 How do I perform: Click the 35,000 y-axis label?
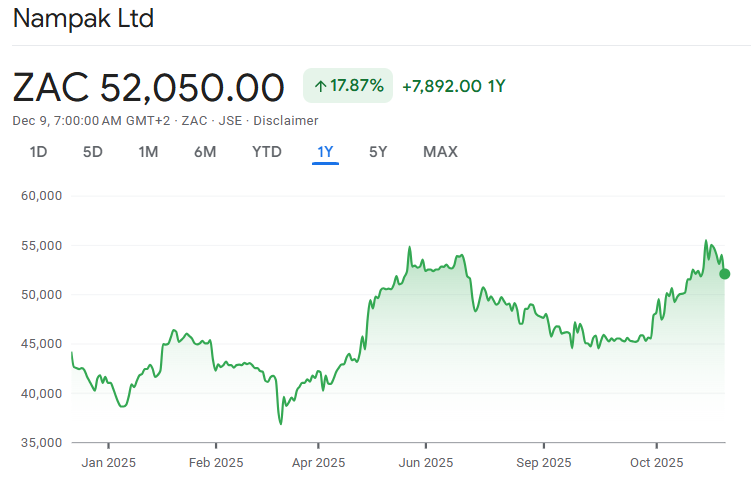[x=42, y=442]
